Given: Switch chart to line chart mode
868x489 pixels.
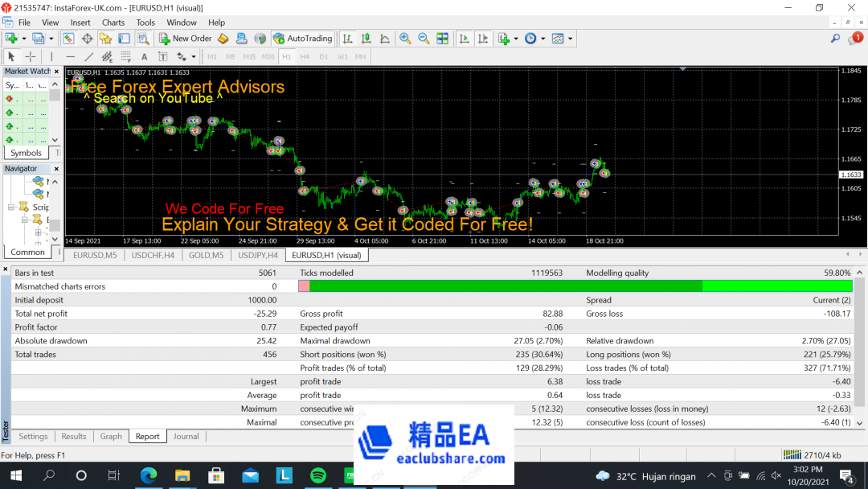Looking at the screenshot, I should point(385,39).
